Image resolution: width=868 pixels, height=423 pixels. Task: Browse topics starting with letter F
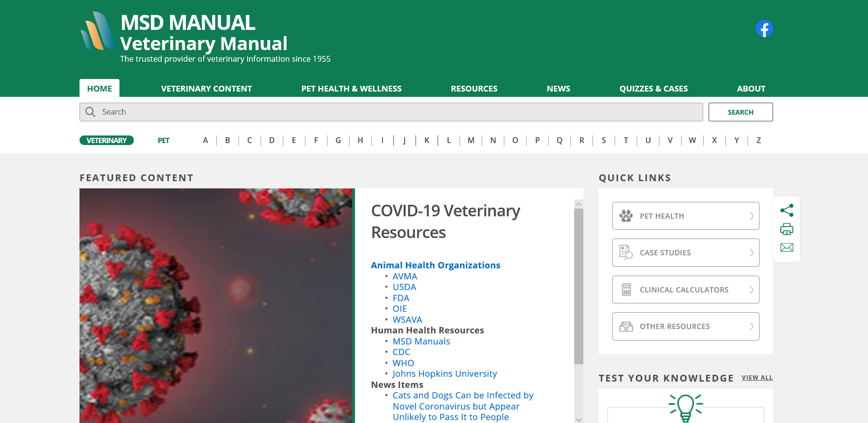click(316, 140)
